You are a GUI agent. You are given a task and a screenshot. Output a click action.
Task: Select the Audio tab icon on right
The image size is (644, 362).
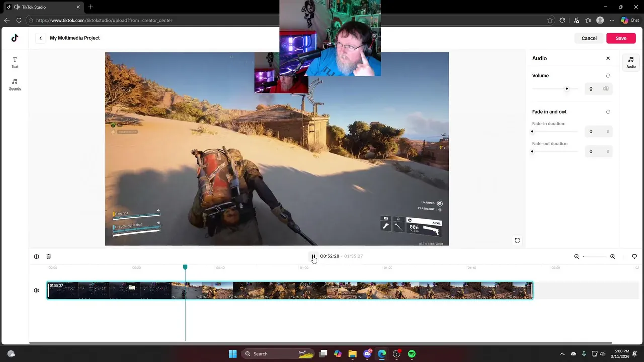pyautogui.click(x=631, y=62)
